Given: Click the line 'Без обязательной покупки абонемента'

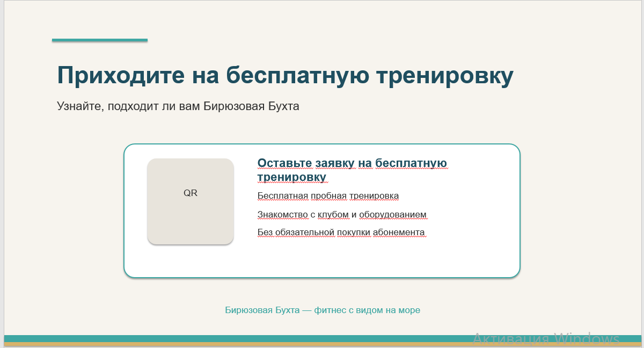Looking at the screenshot, I should 341,232.
